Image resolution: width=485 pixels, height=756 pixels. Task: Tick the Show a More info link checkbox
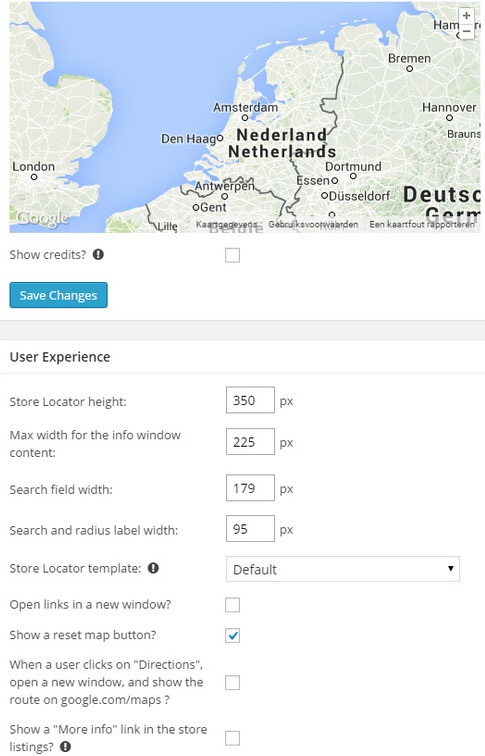232,738
